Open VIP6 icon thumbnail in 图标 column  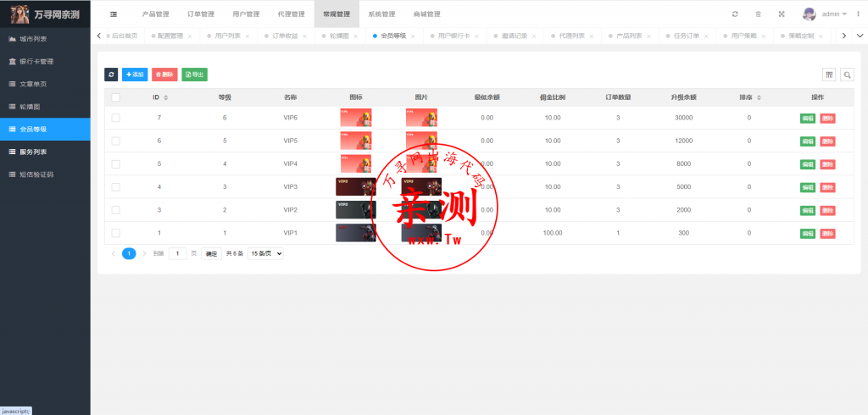[356, 118]
